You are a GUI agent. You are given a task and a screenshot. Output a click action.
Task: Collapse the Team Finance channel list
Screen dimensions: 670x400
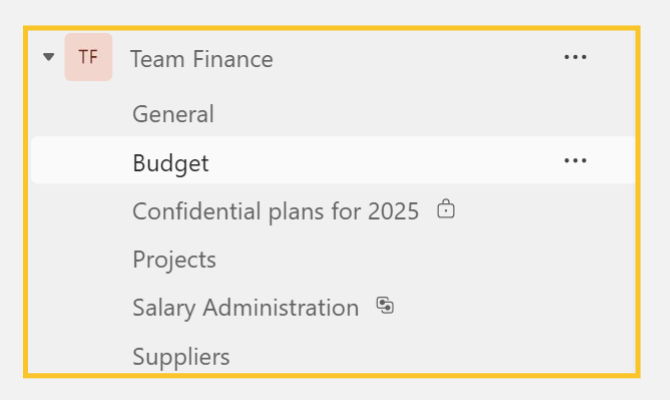[49, 56]
